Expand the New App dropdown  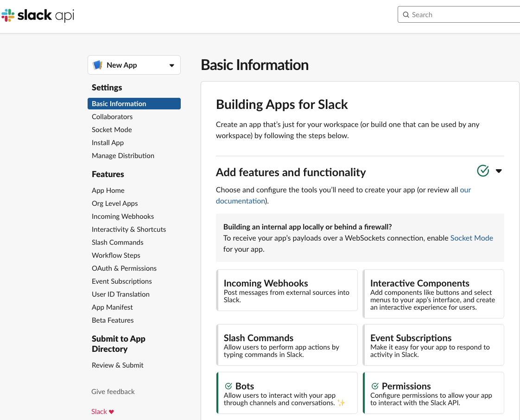pos(171,65)
